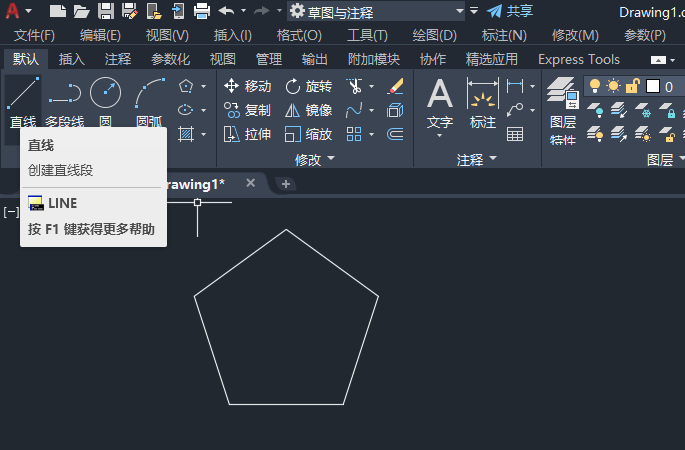Screen dimensions: 685x450
Task: Click the layer freeze snowflake icon
Action: [x=643, y=110]
